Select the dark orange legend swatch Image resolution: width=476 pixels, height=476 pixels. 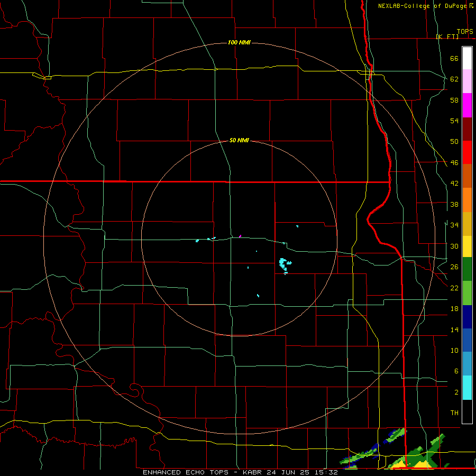(467, 176)
